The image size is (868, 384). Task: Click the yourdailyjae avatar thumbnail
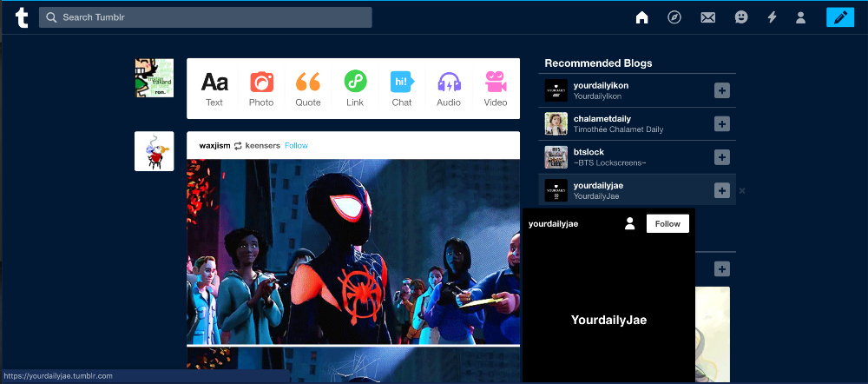pos(556,190)
